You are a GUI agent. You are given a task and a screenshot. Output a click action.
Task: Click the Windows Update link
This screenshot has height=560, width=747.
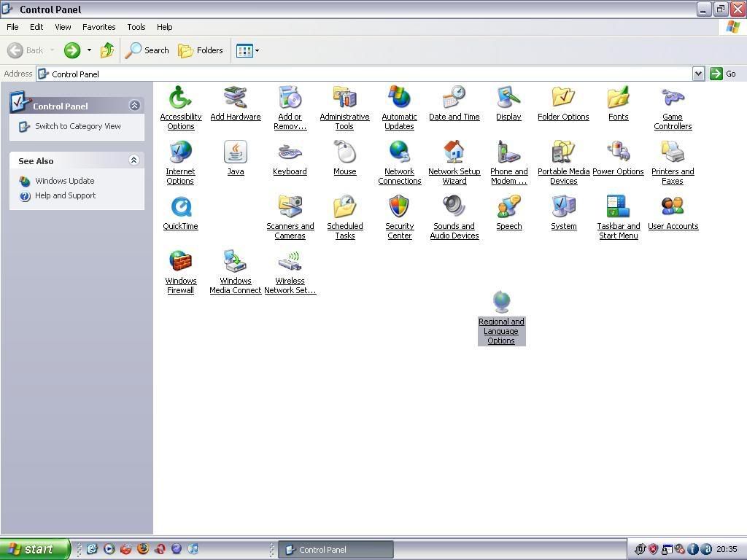64,181
